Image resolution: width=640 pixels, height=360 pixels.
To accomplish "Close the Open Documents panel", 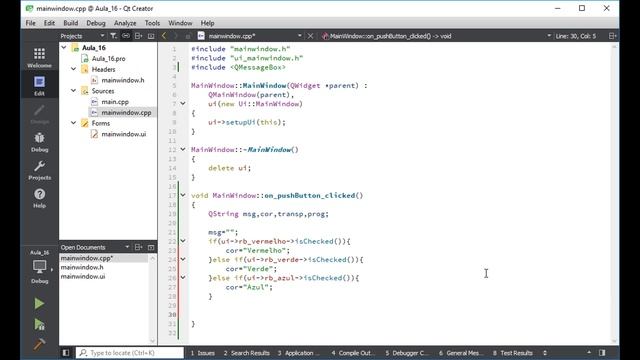I will pos(151,247).
